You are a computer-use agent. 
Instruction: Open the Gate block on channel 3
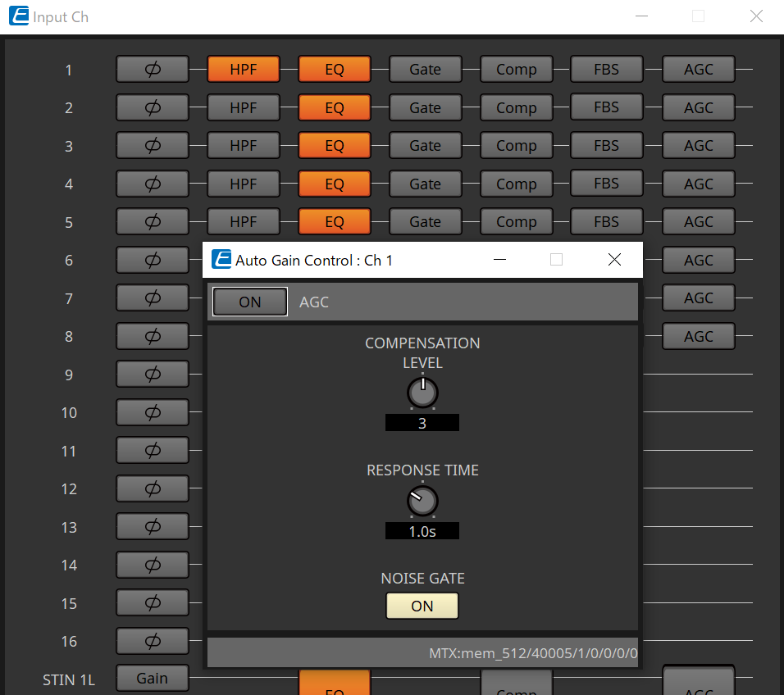click(425, 145)
